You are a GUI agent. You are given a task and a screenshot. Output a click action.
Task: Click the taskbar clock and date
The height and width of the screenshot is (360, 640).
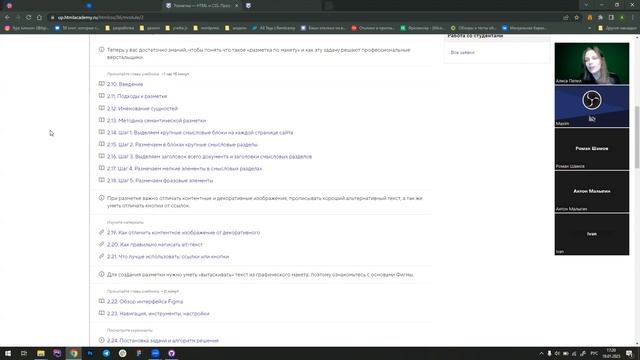tap(611, 353)
